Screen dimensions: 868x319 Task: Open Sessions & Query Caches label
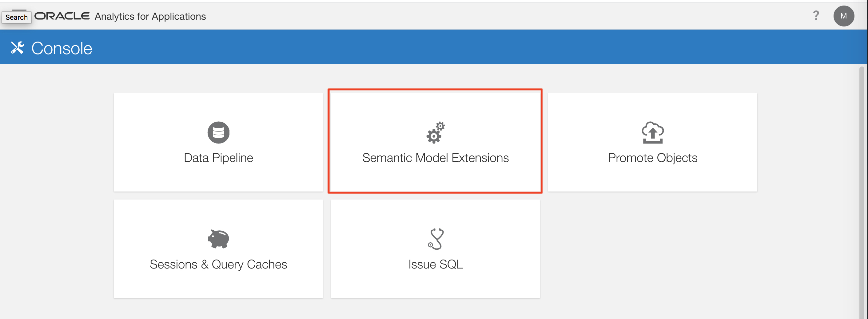[218, 264]
